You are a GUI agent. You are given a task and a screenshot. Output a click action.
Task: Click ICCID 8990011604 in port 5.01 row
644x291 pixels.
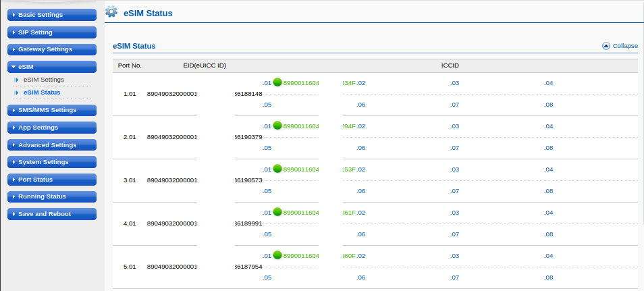pos(301,256)
